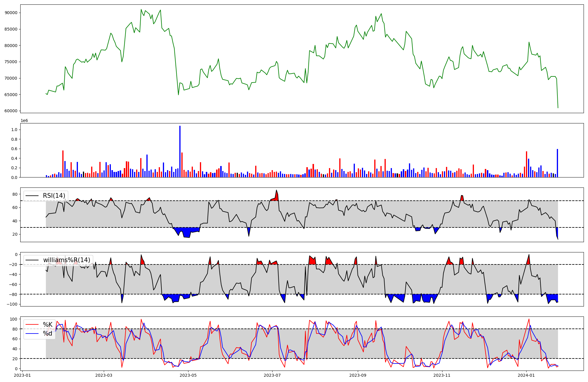
Task: Click the 2023-07 x-axis tick label
Action: coord(272,375)
